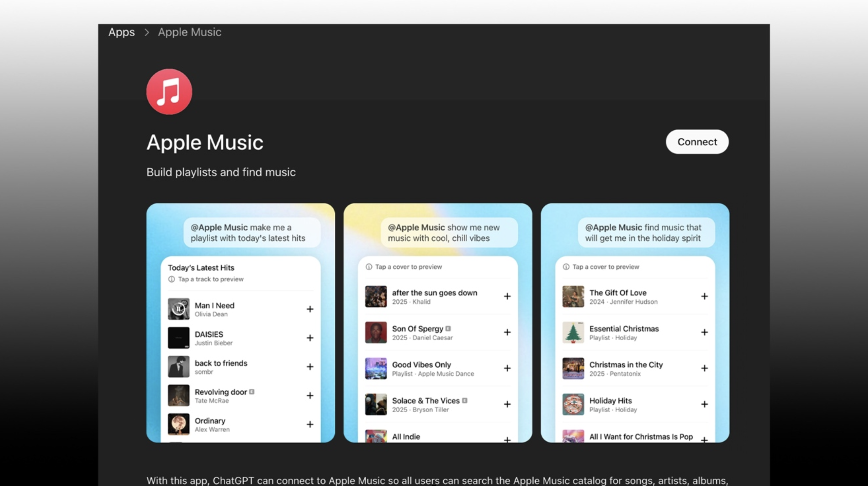868x486 pixels.
Task: Add after the sun goes down album
Action: pyautogui.click(x=507, y=296)
